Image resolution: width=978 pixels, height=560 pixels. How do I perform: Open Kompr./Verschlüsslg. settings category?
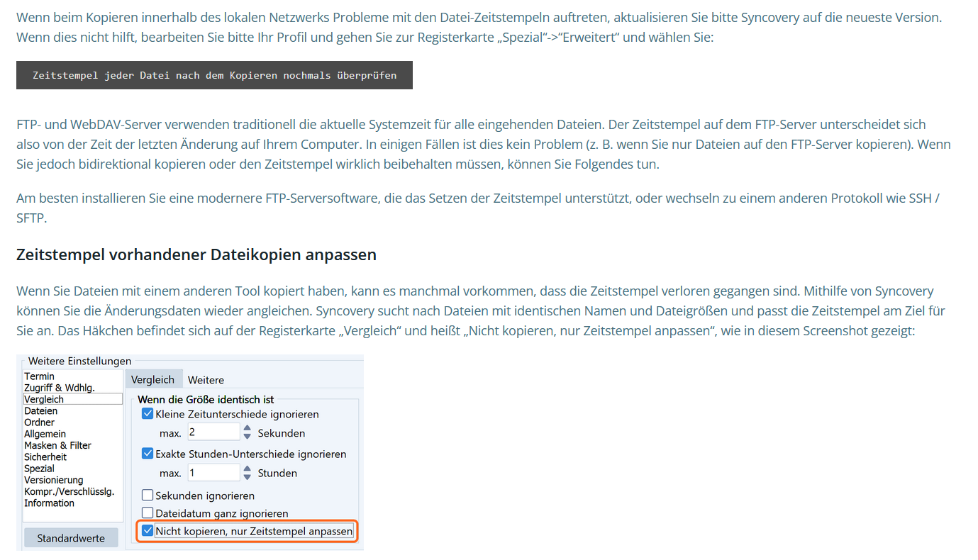tap(69, 491)
